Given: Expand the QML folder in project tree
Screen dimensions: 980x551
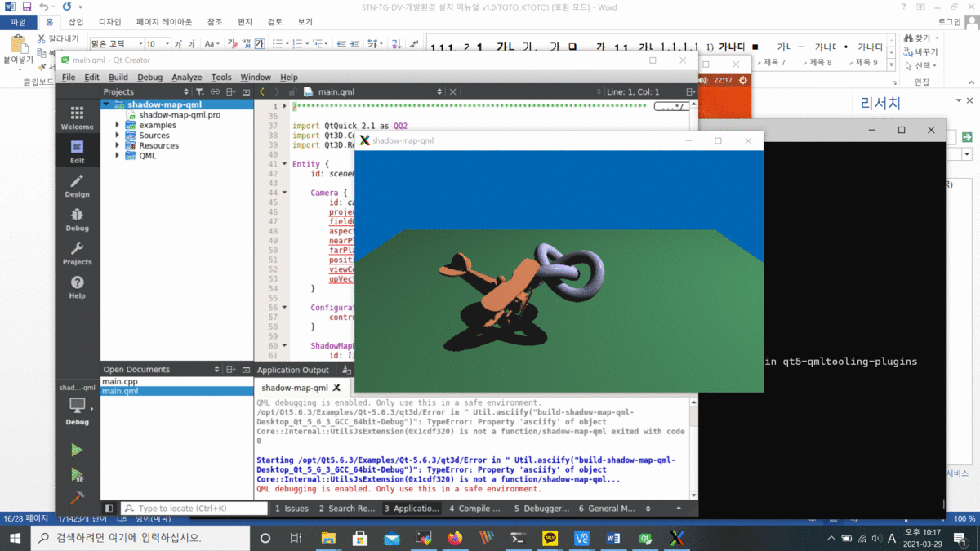Looking at the screenshot, I should 117,156.
